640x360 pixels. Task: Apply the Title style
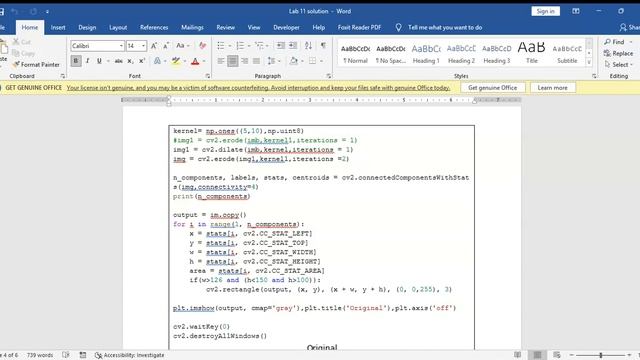531,53
